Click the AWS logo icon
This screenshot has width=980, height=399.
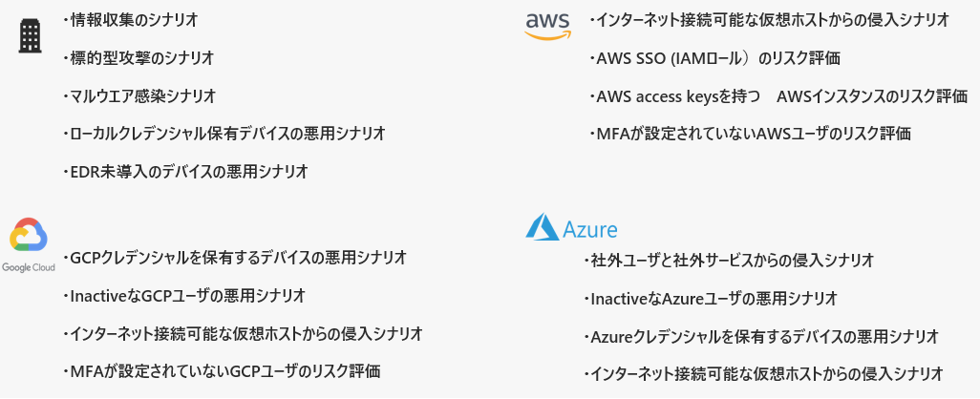(547, 25)
